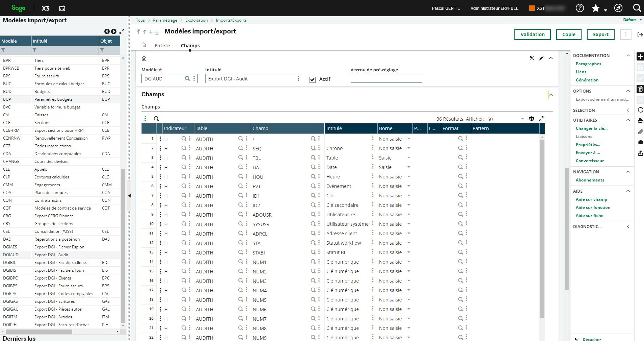
Task: Open global search with the magnifier icon
Action: [637, 7]
